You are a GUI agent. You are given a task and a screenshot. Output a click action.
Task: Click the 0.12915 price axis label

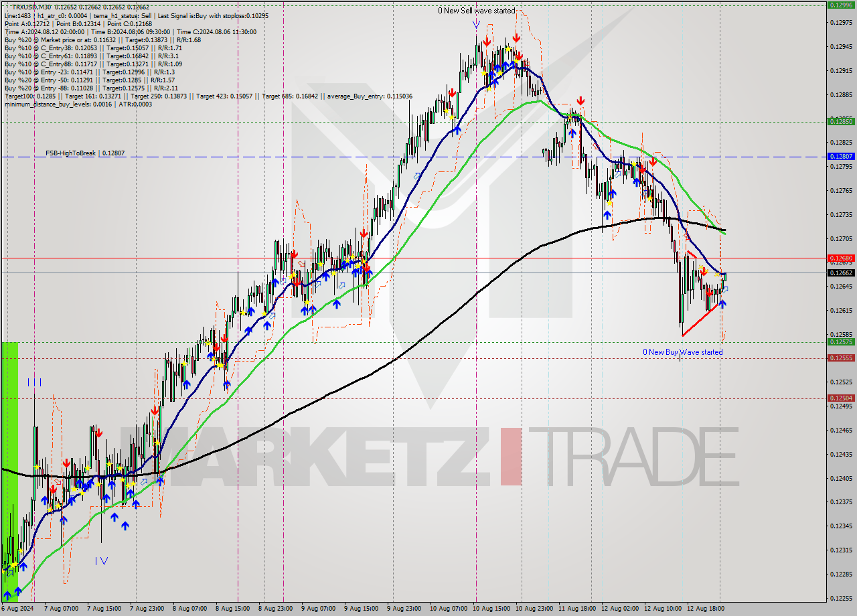click(x=841, y=70)
